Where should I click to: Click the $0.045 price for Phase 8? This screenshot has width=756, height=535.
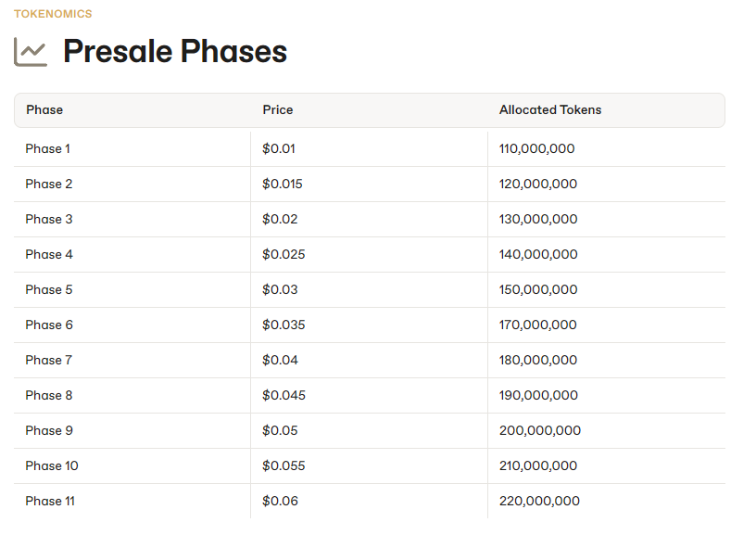coord(283,395)
